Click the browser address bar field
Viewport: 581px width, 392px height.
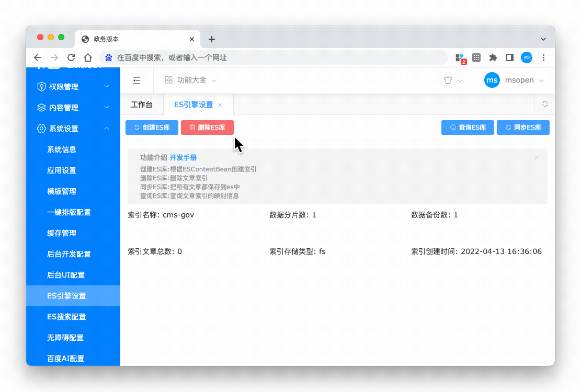tap(277, 57)
